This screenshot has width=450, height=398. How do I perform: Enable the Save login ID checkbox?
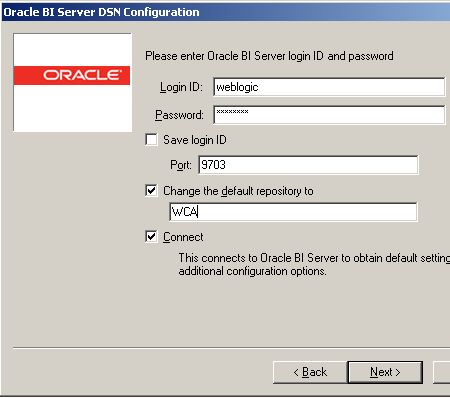click(x=151, y=140)
